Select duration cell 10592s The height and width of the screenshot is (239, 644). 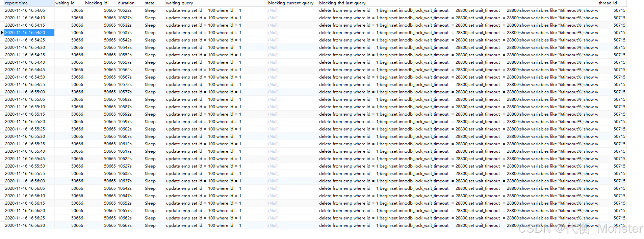pos(130,114)
